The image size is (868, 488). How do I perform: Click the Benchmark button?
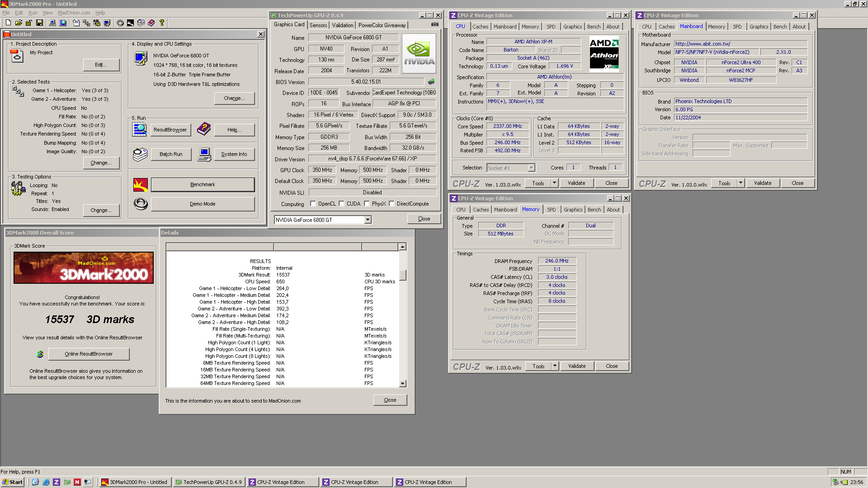point(203,184)
